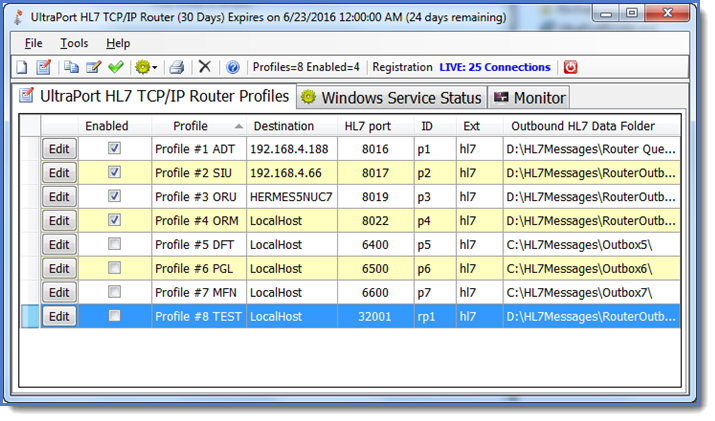
Task: Edit Profile #8 TEST
Action: pyautogui.click(x=59, y=317)
